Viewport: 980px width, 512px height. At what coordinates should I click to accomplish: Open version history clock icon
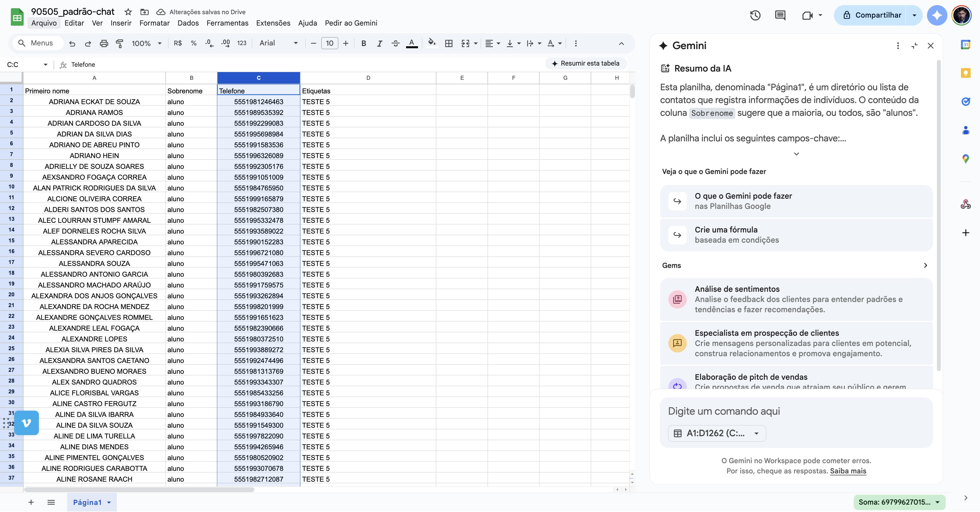755,15
